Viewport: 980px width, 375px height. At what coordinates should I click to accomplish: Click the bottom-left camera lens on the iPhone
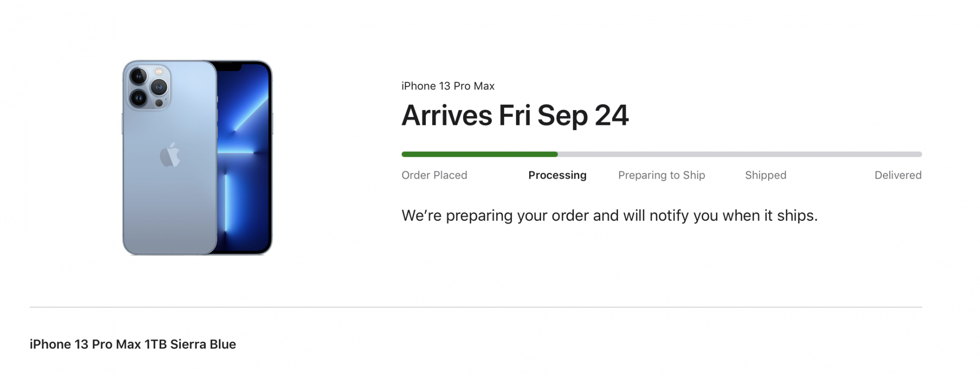point(138,98)
